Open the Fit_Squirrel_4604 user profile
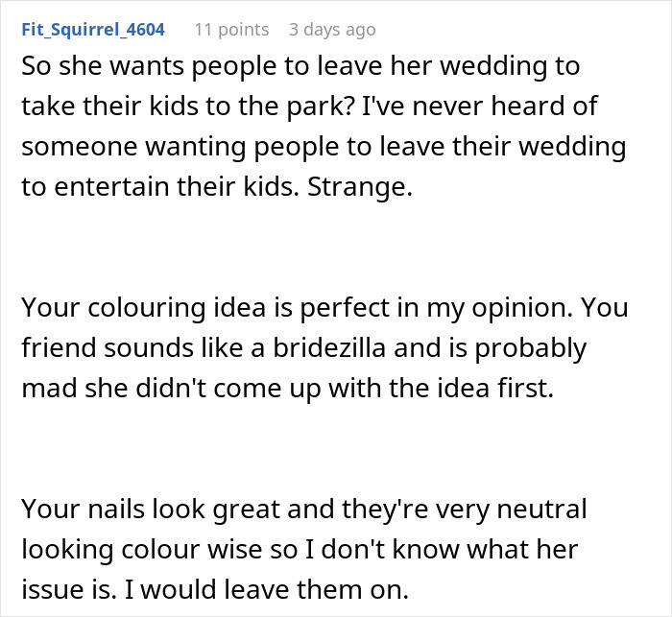Screen dimensions: 672x617 (92, 30)
